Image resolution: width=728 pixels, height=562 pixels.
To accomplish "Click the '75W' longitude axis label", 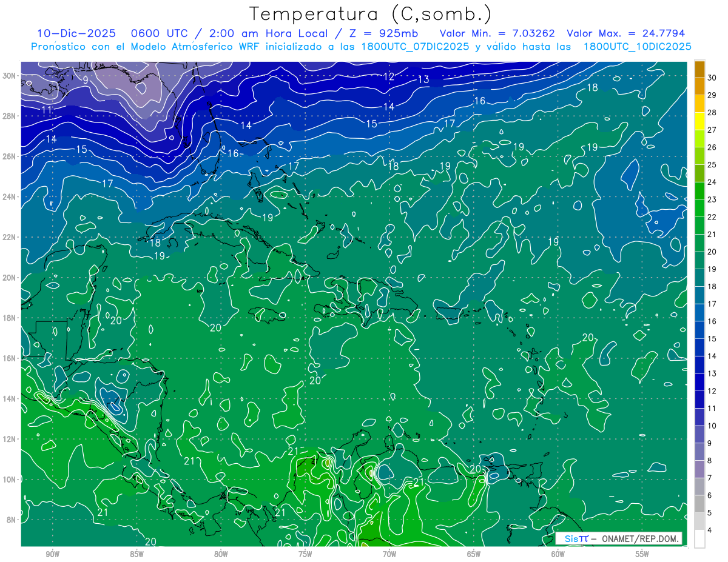I will coord(305,554).
